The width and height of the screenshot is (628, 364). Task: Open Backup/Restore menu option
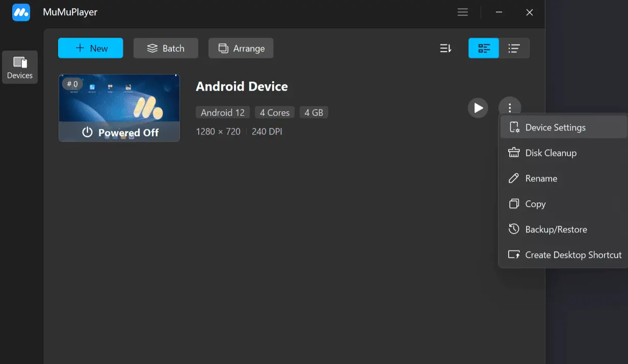coord(563,229)
